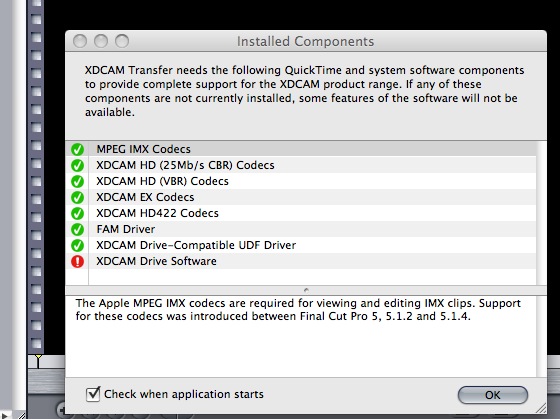Click green check icon beside UDF Driver
The image size is (560, 419).
point(77,245)
